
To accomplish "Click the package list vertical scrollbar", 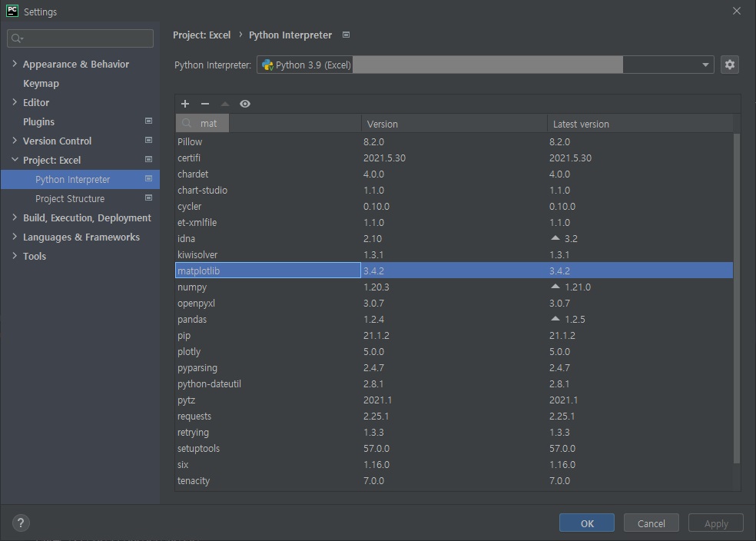I will (736, 299).
